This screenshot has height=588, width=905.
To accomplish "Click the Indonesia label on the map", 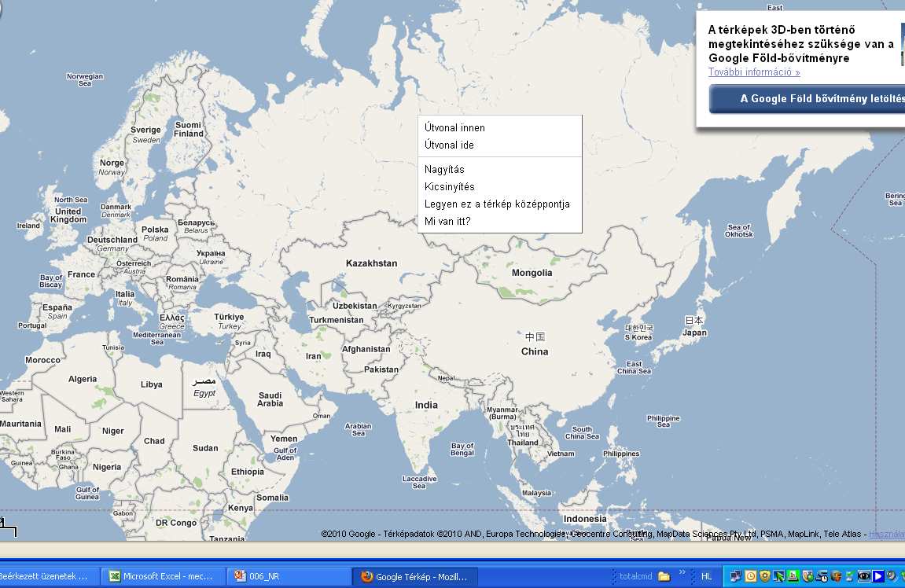I will click(585, 519).
